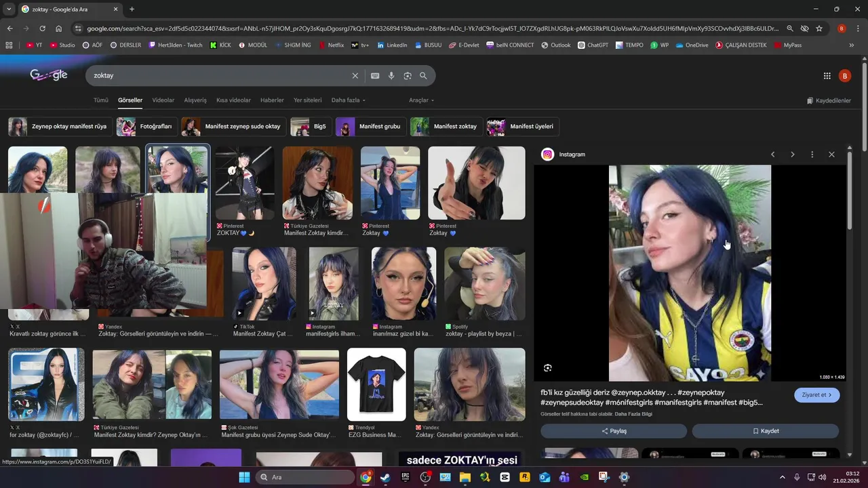Screen dimensions: 868x488
Task: Select the Big5 filter chip
Action: (310, 127)
